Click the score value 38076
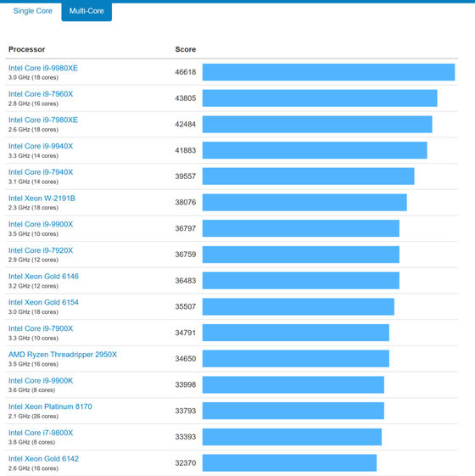Screen dimensions: 475x476 (x=186, y=203)
